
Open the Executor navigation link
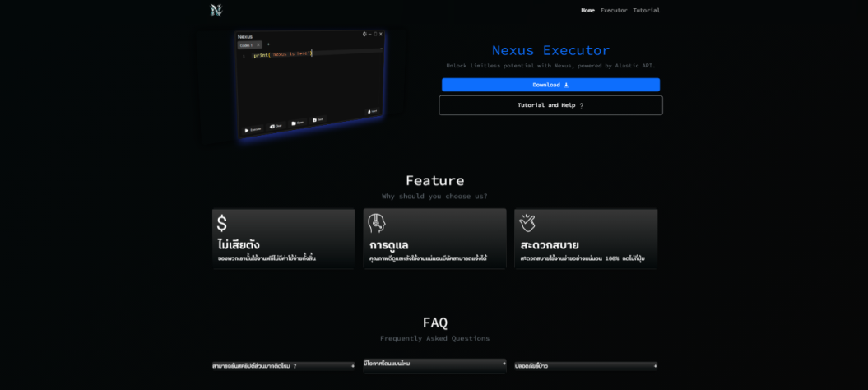tap(614, 11)
